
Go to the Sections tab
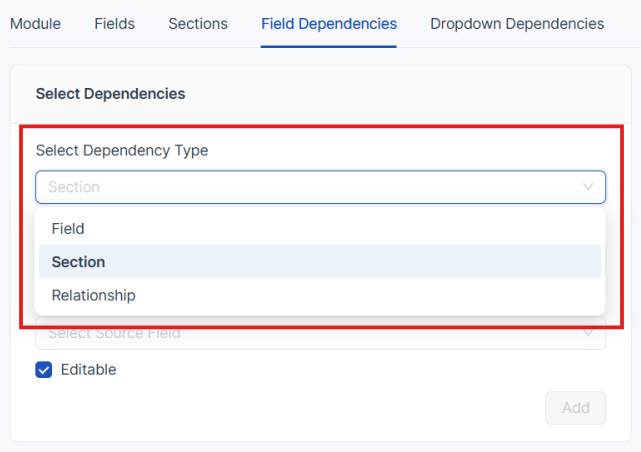coord(198,23)
